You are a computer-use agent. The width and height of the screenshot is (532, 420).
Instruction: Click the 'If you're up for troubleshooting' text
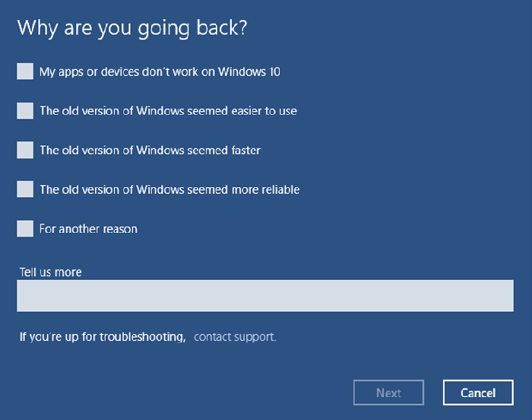[x=103, y=336]
